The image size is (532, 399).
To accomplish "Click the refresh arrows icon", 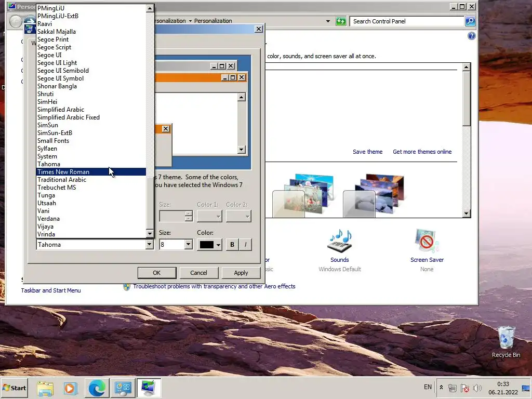I will [341, 21].
